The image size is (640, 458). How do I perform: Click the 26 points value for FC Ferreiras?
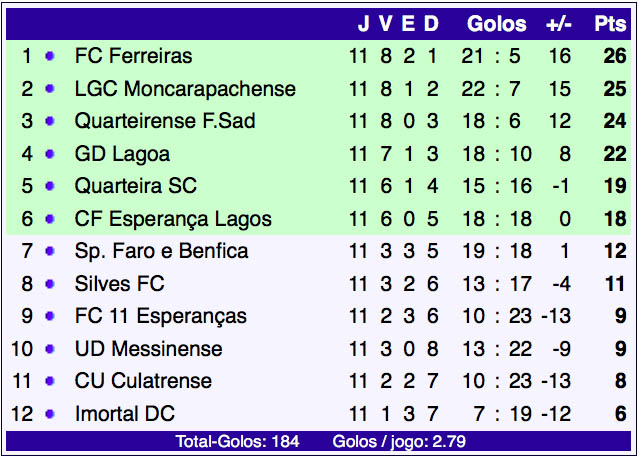click(615, 56)
